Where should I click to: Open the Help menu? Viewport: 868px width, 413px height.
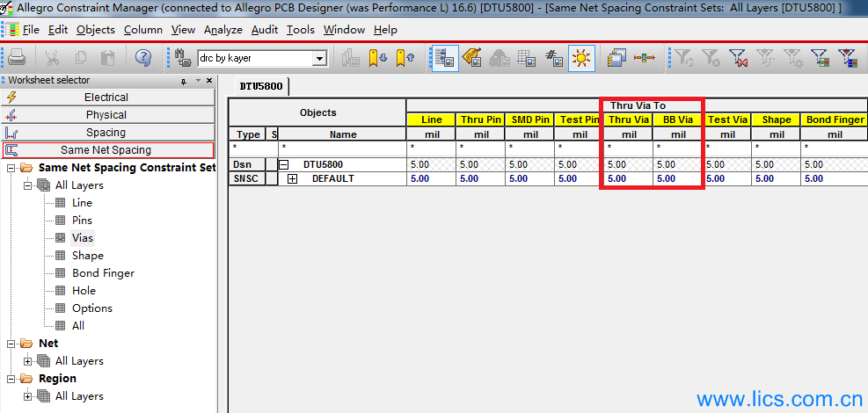[385, 30]
